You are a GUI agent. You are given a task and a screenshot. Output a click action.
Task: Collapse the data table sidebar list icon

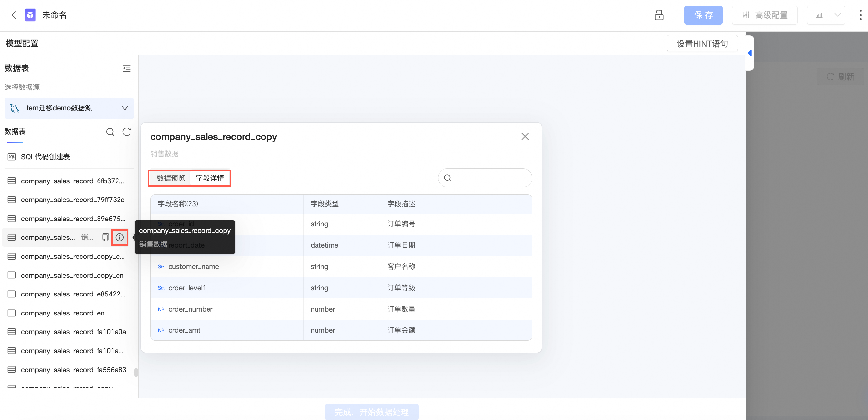click(x=127, y=68)
